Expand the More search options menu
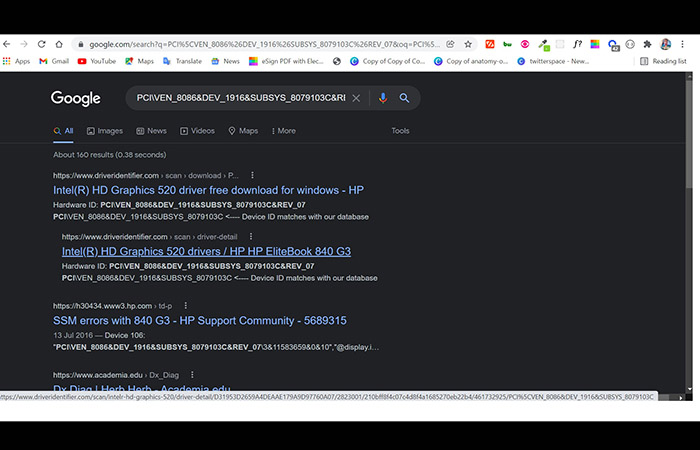This screenshot has height=450, width=700. (x=283, y=131)
